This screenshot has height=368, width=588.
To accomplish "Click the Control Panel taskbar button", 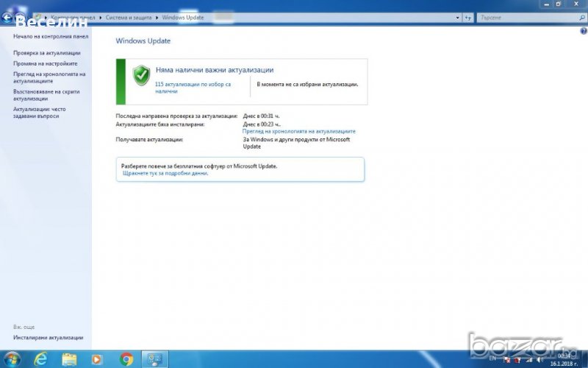I will coord(155,359).
